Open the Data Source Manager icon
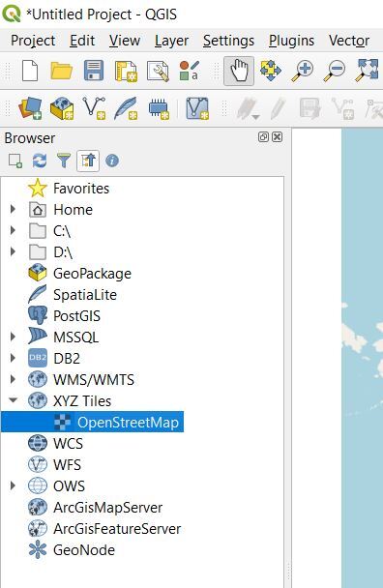Image resolution: width=383 pixels, height=588 pixels. tap(30, 108)
